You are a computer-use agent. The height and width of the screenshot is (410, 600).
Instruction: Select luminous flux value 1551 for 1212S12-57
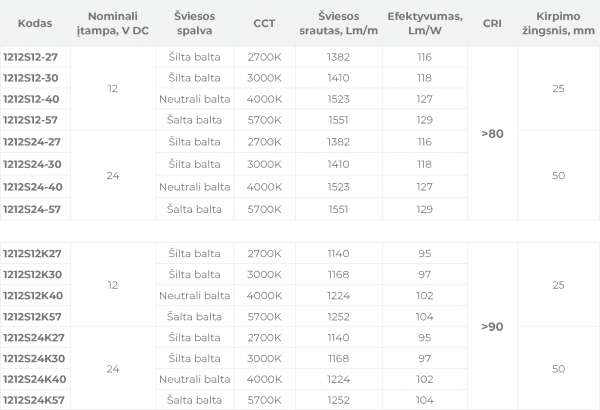(338, 120)
